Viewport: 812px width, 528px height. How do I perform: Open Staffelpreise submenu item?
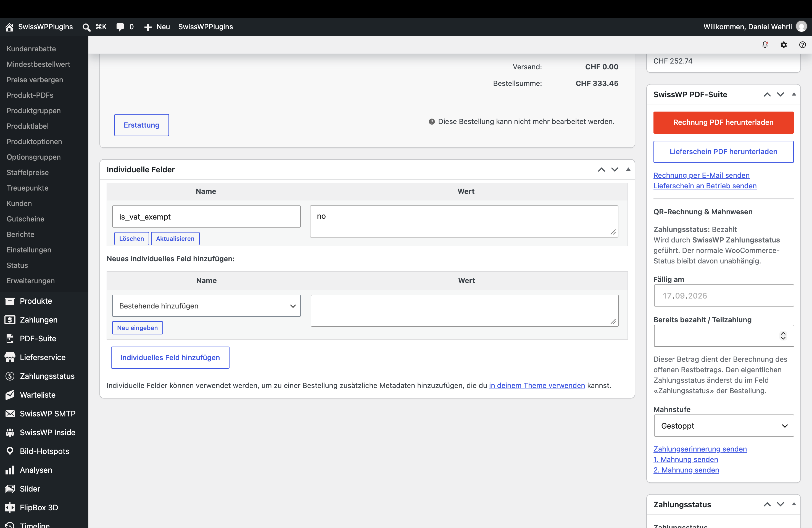click(x=28, y=172)
